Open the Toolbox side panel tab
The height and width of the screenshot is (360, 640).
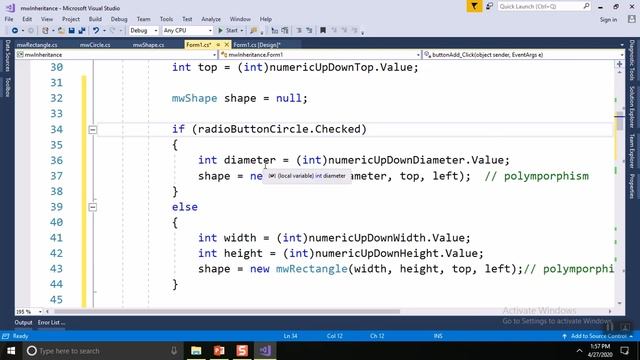(x=7, y=87)
